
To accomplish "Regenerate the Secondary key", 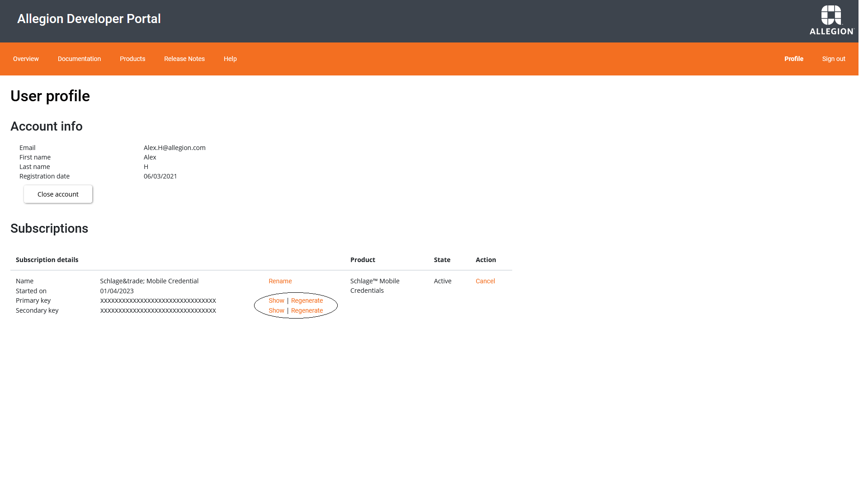I will pos(307,310).
